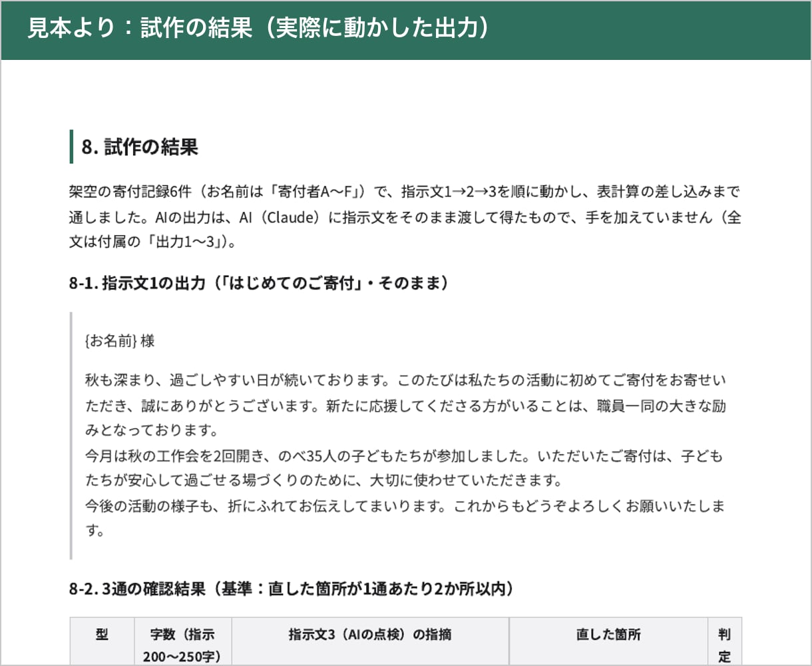This screenshot has height=666, width=812.
Task: Click the paragraph starting 架空の寄付記録6件
Action: (x=405, y=216)
